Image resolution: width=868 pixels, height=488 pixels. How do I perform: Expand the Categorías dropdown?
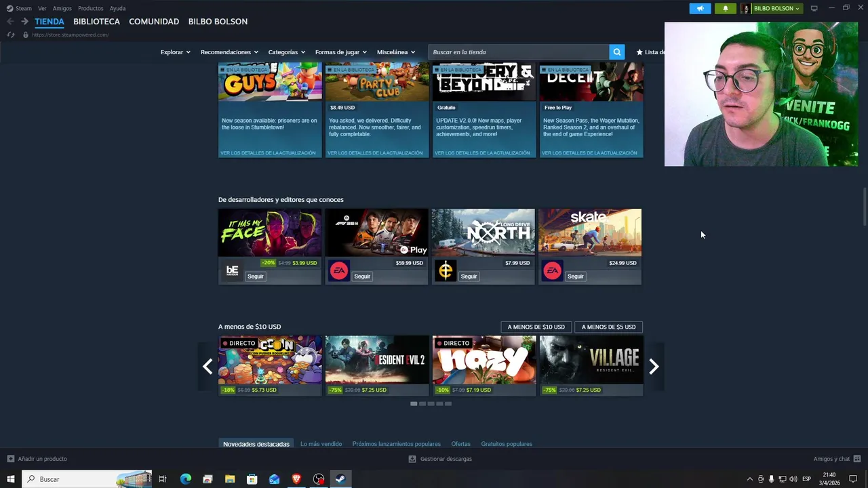tap(286, 52)
